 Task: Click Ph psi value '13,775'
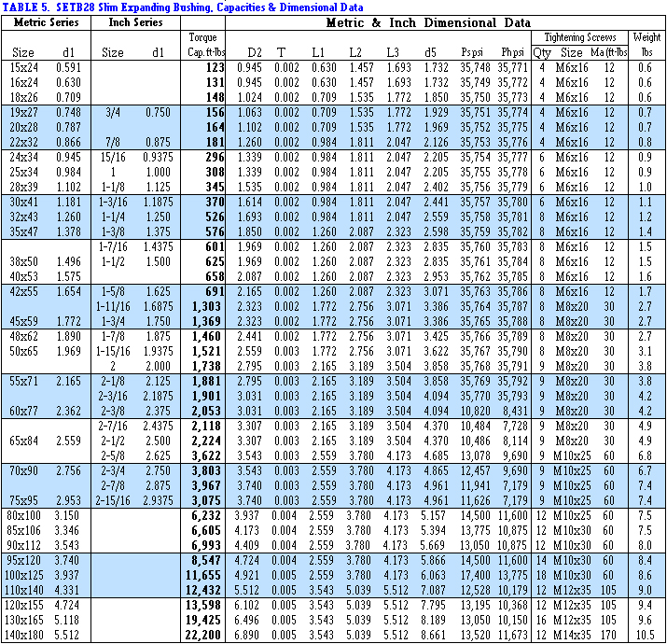tap(513, 575)
